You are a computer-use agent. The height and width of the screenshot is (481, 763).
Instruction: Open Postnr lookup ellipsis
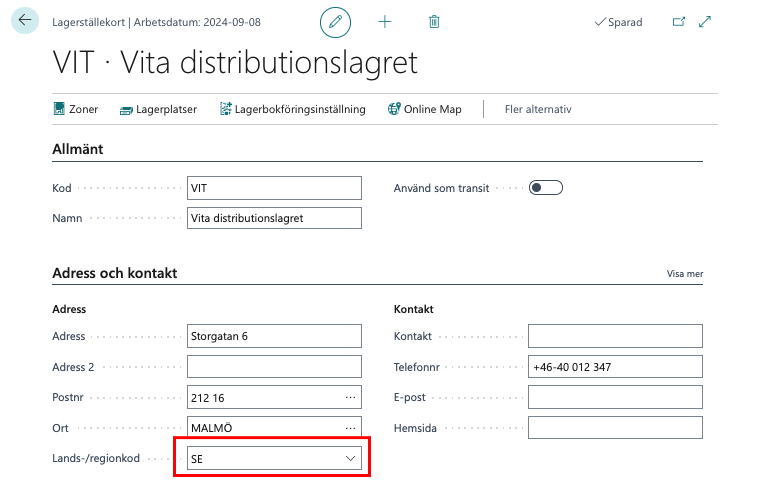point(350,397)
